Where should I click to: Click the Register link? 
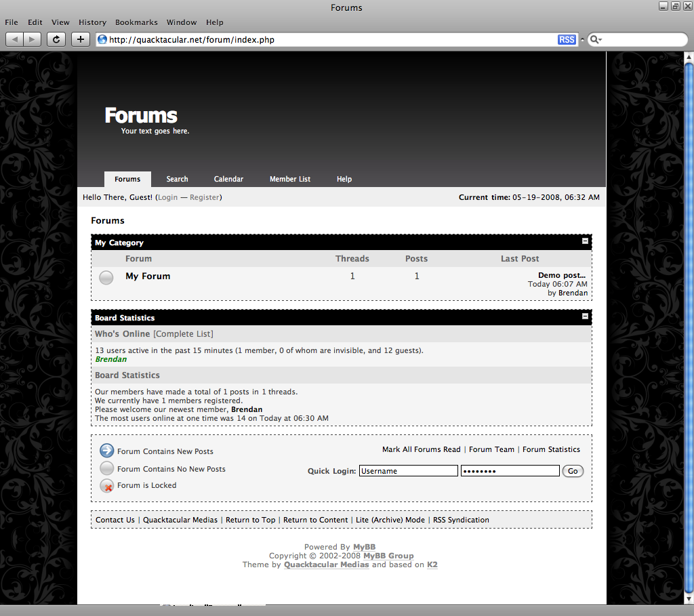(x=205, y=197)
